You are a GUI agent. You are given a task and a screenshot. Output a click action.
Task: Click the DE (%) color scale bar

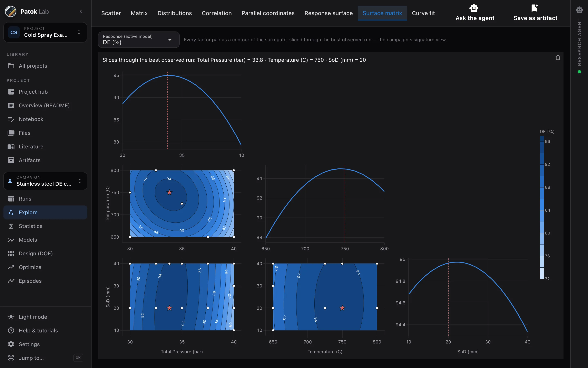(542, 207)
